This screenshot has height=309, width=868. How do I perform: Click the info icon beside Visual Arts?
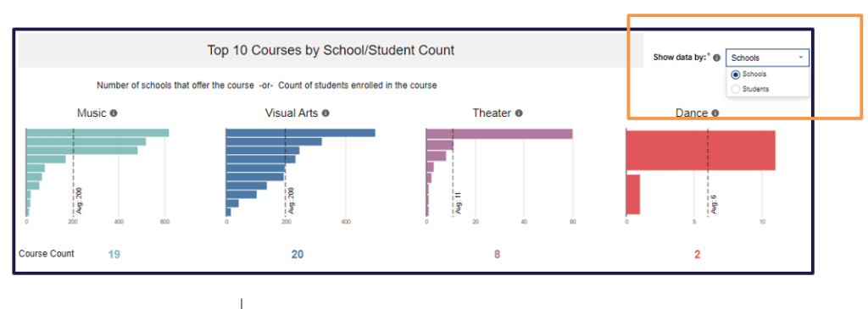(x=325, y=113)
